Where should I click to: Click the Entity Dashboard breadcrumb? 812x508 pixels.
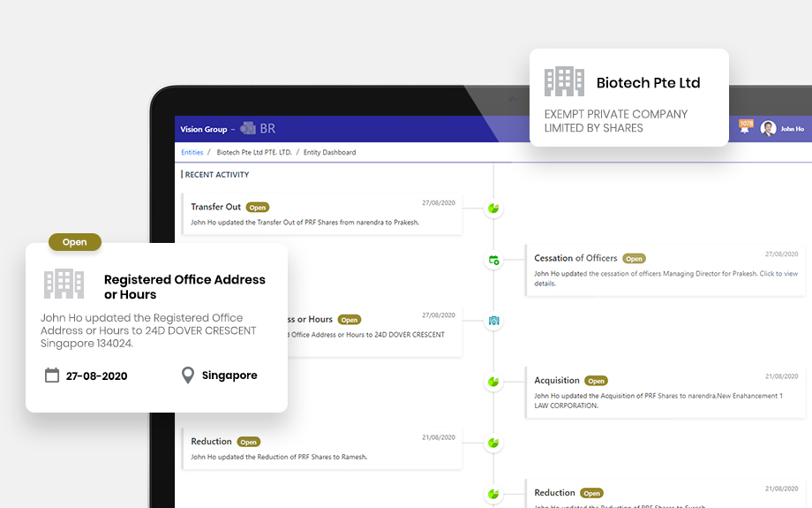(329, 152)
